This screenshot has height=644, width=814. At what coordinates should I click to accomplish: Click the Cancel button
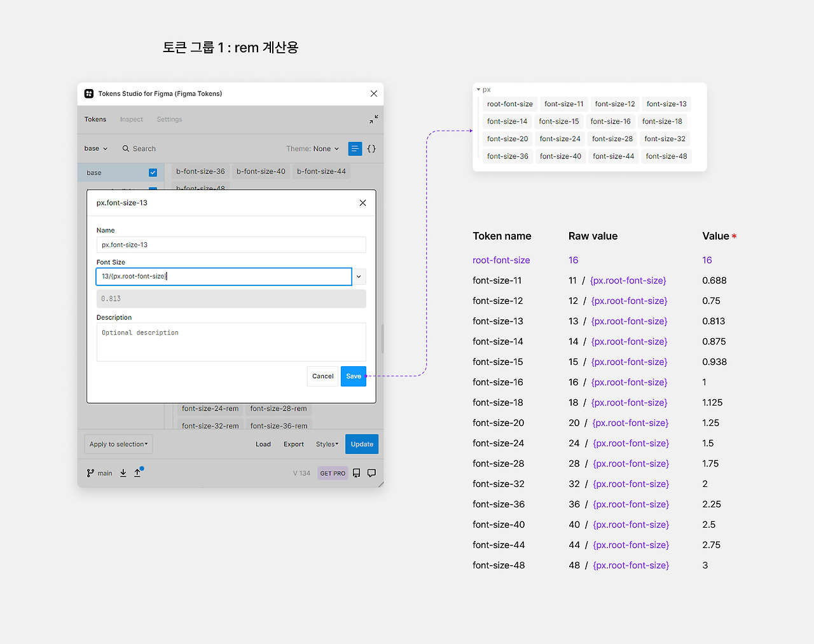pyautogui.click(x=323, y=376)
